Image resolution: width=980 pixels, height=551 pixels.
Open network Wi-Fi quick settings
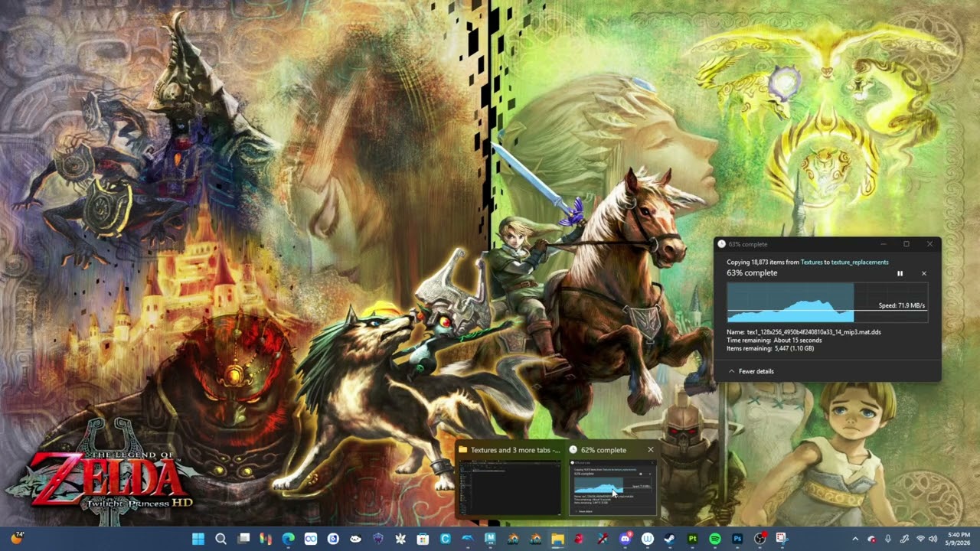920,539
